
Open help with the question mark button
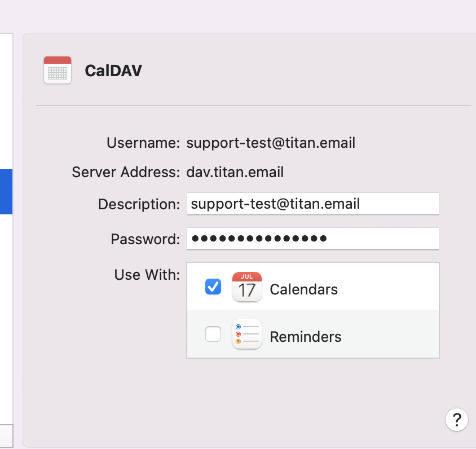point(457,420)
